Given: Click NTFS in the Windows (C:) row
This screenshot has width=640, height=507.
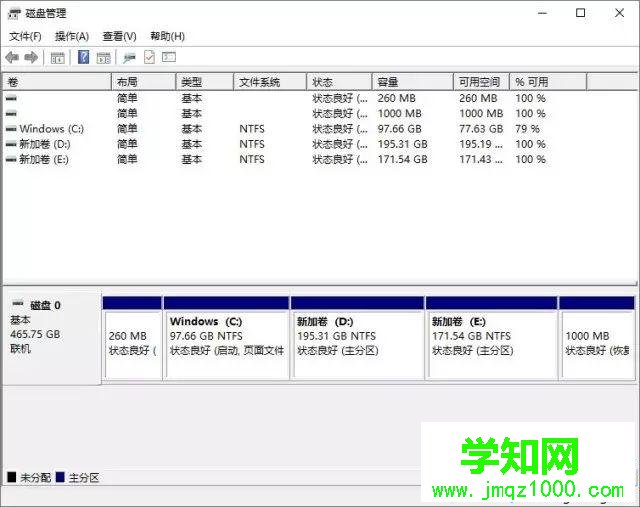Looking at the screenshot, I should click(252, 129).
